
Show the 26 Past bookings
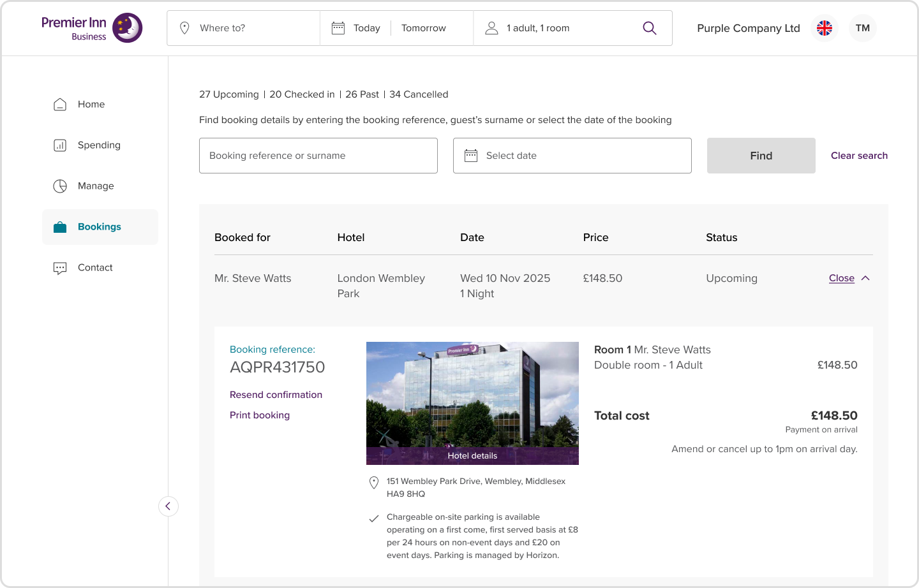(x=362, y=94)
